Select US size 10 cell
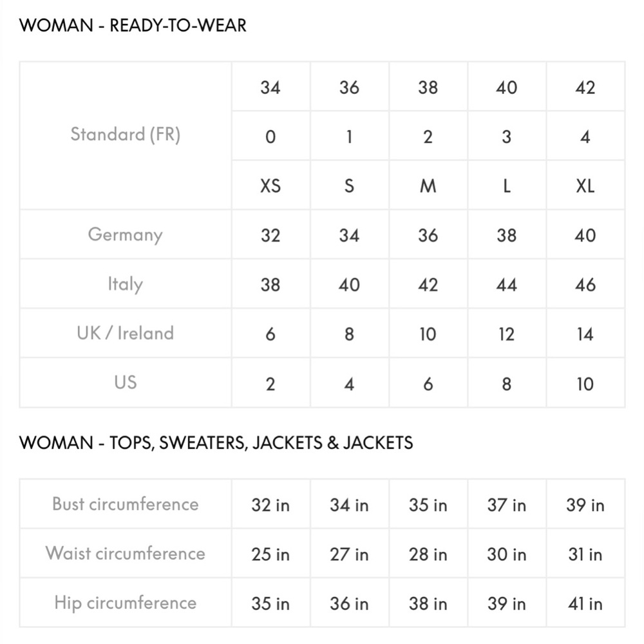 click(585, 384)
